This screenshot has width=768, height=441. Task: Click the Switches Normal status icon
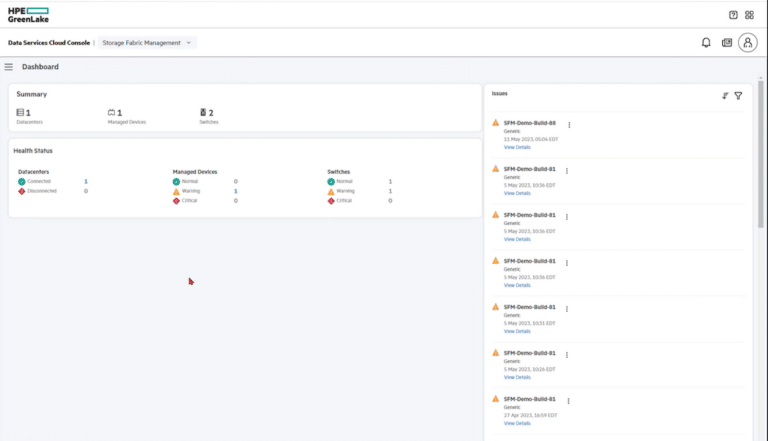point(331,181)
